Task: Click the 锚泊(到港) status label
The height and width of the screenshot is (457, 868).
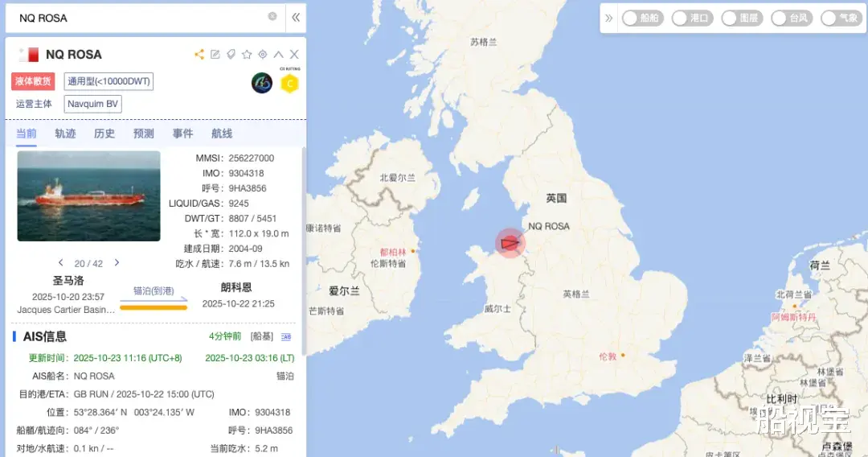Action: point(154,290)
